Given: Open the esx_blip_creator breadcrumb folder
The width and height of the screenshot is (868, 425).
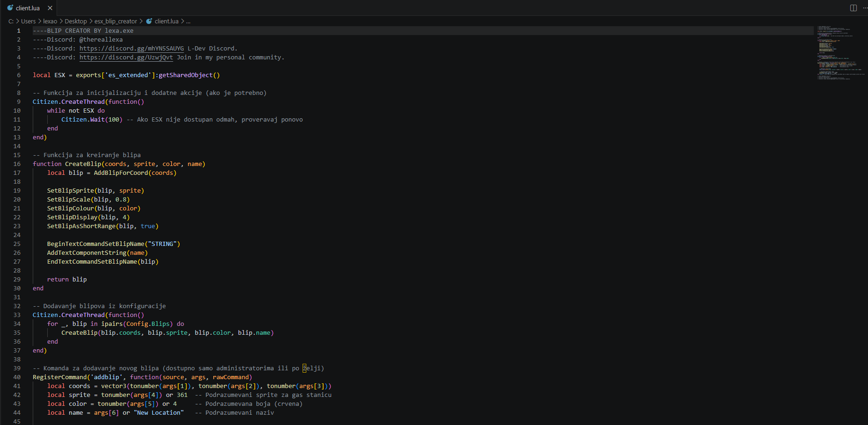Looking at the screenshot, I should coord(116,21).
